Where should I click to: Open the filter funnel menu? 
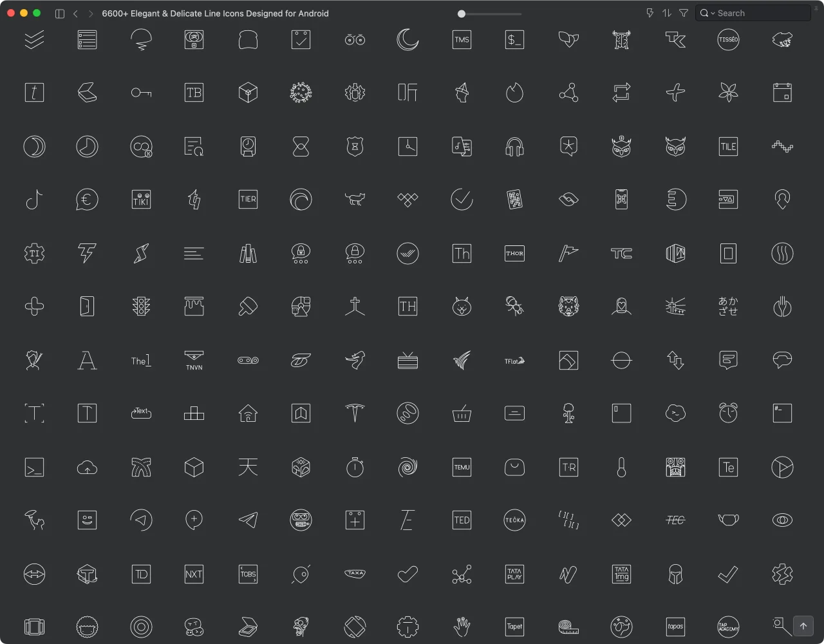tap(684, 13)
